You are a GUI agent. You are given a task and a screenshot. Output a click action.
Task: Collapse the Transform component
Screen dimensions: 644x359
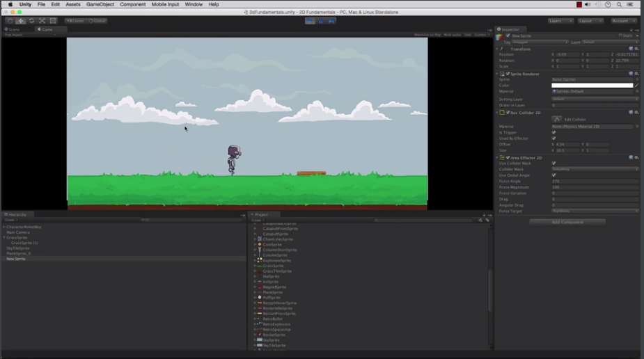497,49
